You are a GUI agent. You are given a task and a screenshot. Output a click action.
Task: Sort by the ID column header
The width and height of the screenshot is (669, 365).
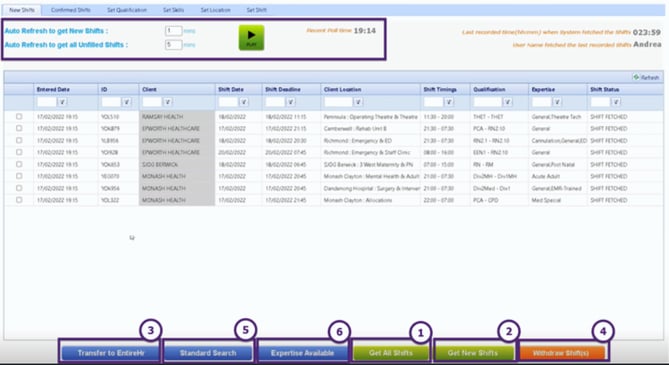(104, 89)
